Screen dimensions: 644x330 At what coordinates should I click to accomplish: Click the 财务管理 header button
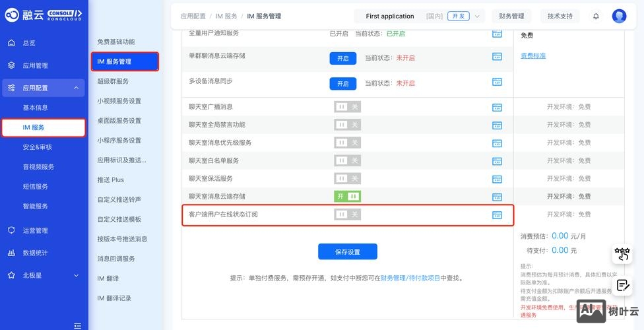click(512, 16)
